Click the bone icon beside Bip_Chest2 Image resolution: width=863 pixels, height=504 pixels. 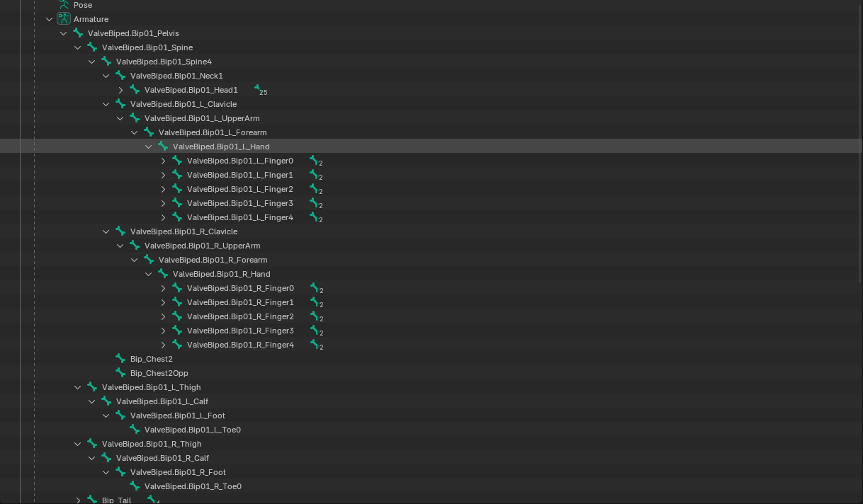(120, 359)
